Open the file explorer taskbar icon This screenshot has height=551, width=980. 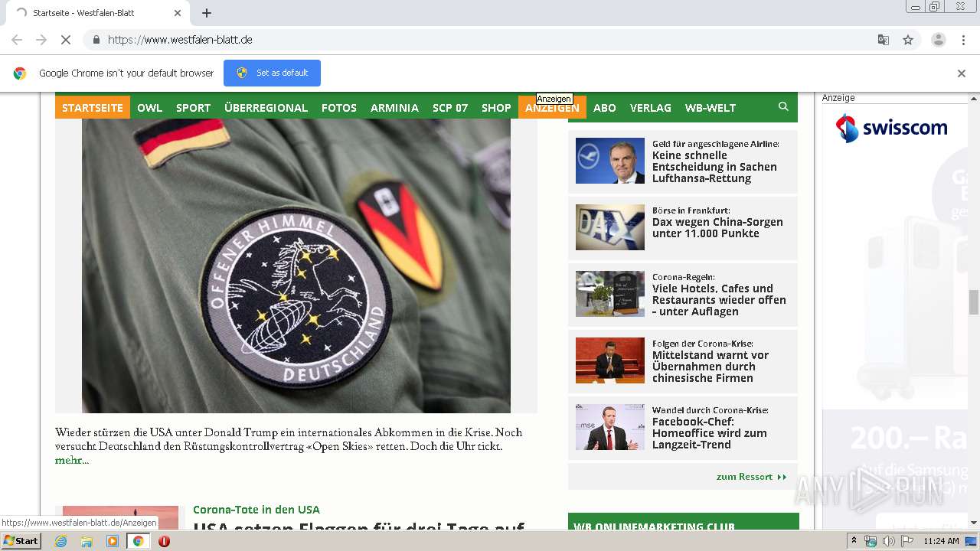[x=87, y=541]
